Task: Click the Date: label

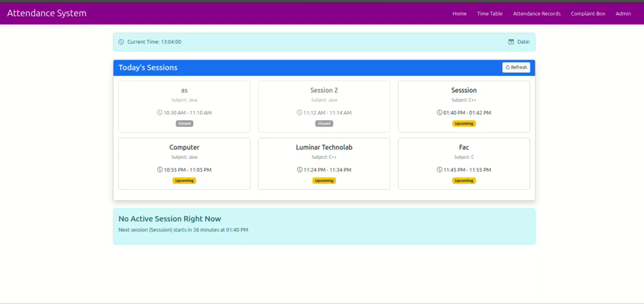Action: [x=523, y=42]
